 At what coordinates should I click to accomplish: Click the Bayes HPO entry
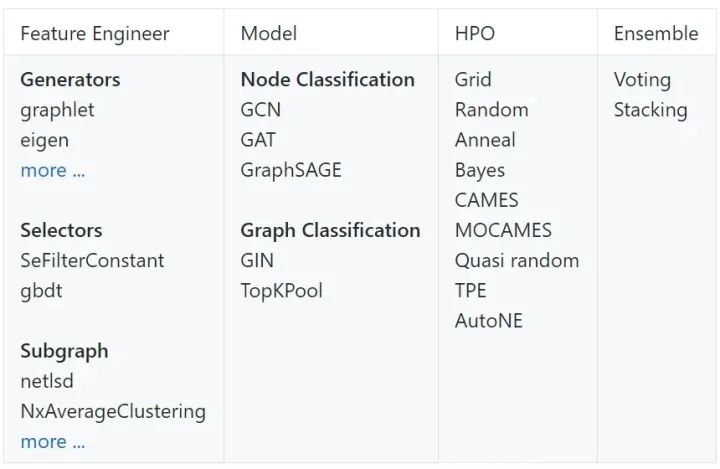point(479,170)
